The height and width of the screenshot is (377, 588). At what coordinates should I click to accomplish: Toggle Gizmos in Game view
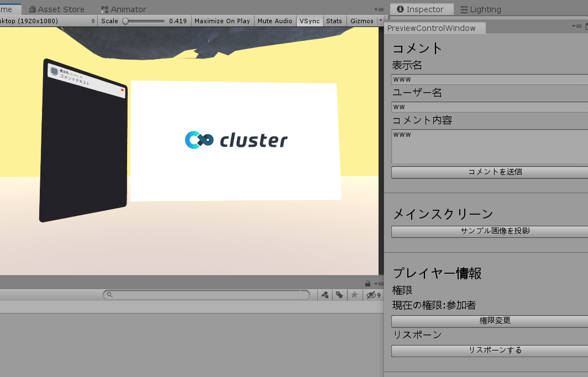point(362,21)
